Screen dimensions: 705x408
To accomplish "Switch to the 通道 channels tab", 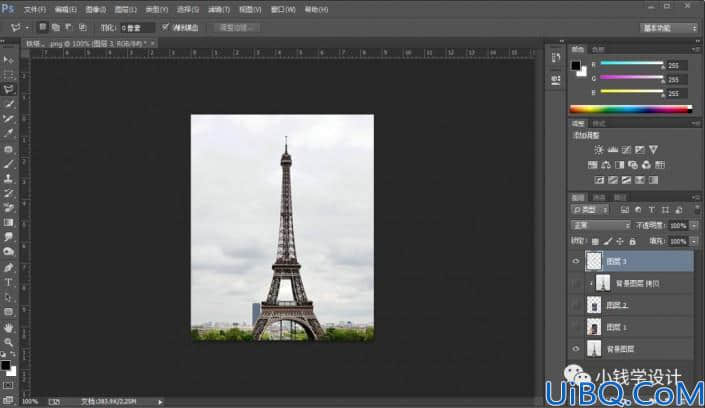I will (x=599, y=197).
